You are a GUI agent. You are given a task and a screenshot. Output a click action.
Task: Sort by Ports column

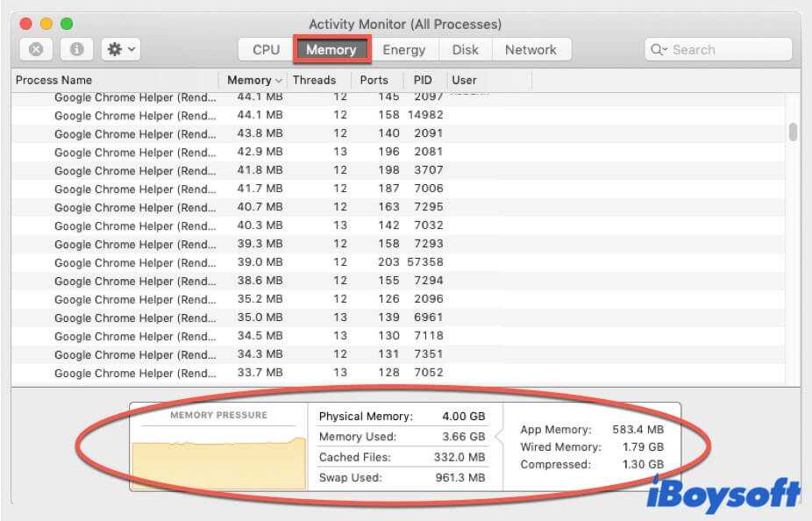(374, 80)
